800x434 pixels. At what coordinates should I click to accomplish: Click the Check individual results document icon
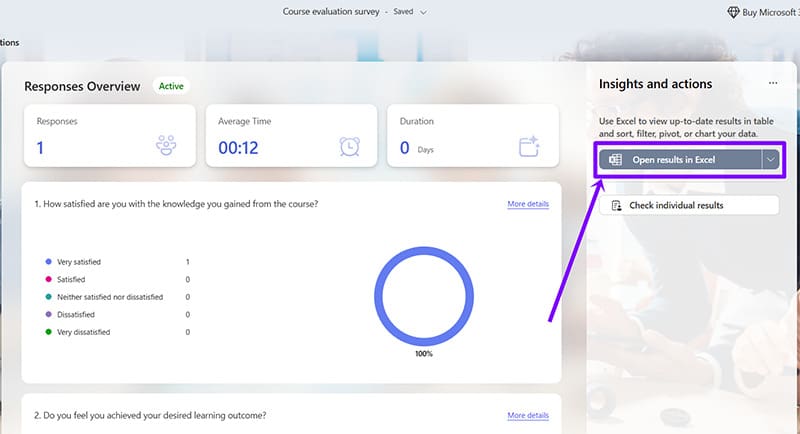[616, 205]
